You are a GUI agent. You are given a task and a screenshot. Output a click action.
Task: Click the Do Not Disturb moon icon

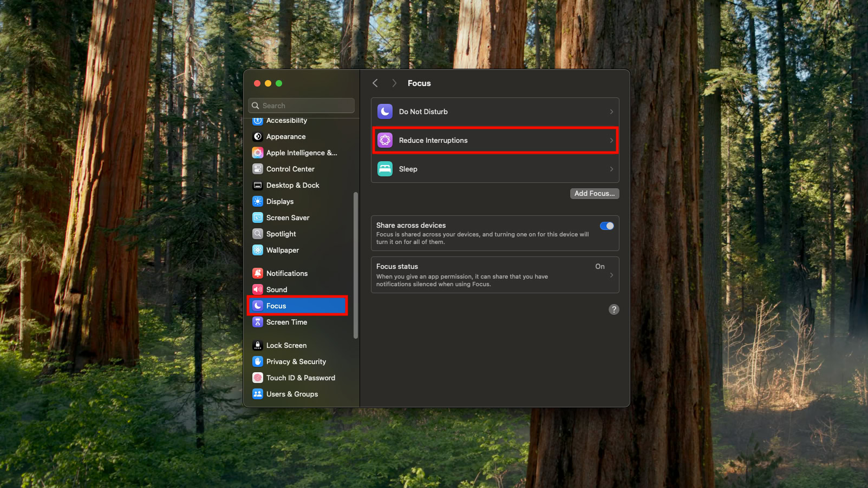point(385,111)
